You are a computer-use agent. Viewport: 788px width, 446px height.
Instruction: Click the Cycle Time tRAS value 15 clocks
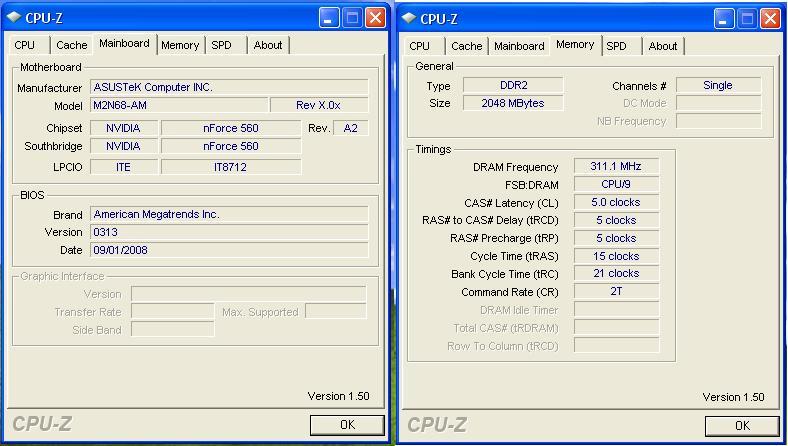point(616,256)
